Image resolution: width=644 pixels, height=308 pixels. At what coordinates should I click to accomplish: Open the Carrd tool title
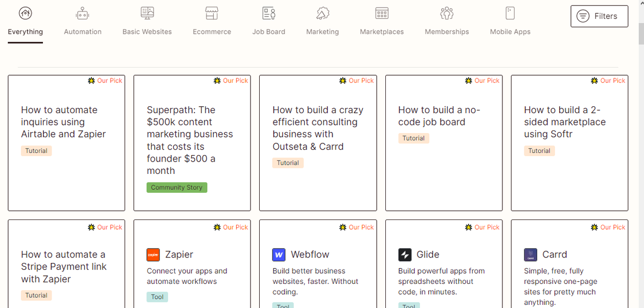(x=554, y=254)
